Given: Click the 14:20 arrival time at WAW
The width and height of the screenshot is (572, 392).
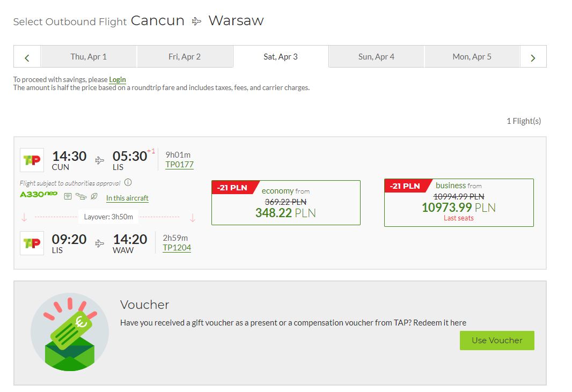Looking at the screenshot, I should (x=130, y=239).
